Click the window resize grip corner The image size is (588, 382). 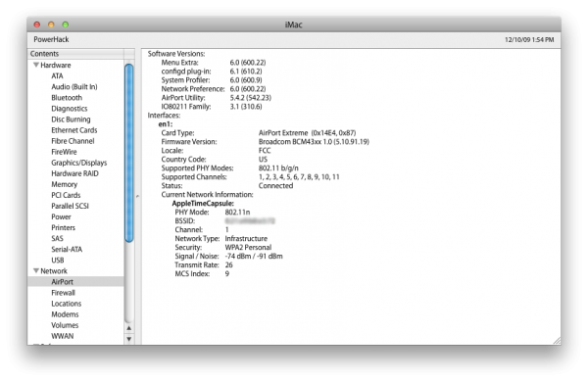pos(557,341)
